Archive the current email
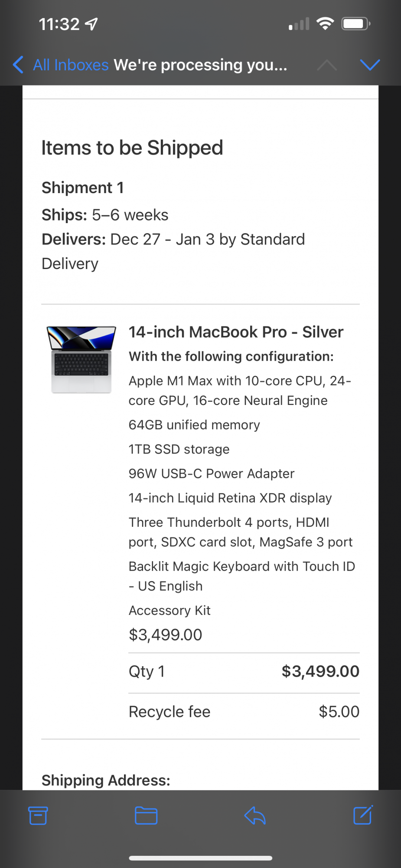This screenshot has height=868, width=401. 38,815
